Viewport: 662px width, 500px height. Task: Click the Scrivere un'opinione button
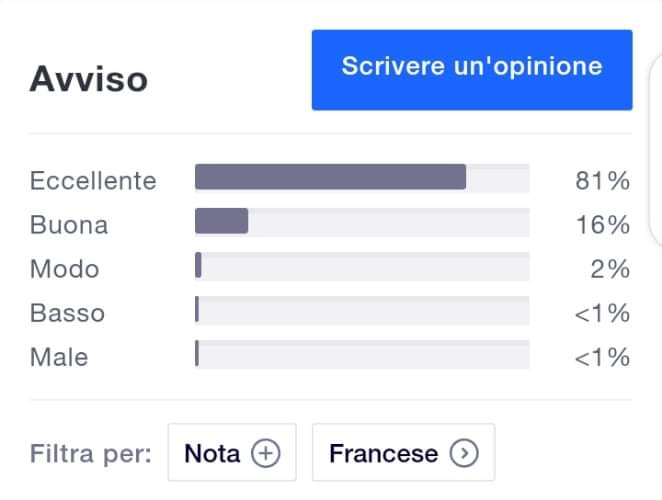tap(472, 69)
